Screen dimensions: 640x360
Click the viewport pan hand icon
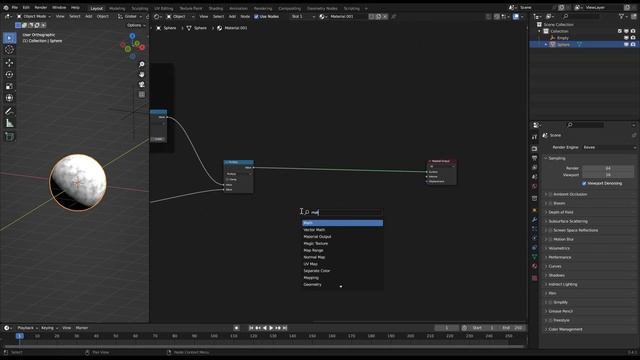point(142,74)
